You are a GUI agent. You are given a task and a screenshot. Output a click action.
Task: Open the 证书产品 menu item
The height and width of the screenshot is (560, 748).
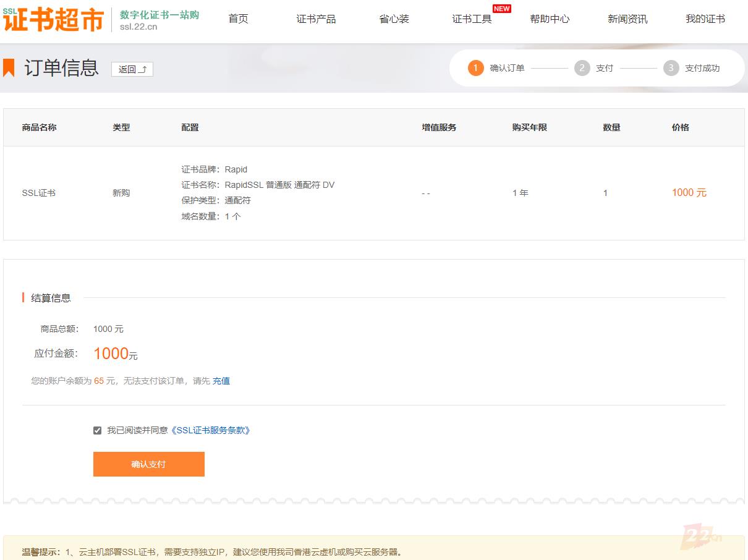316,19
